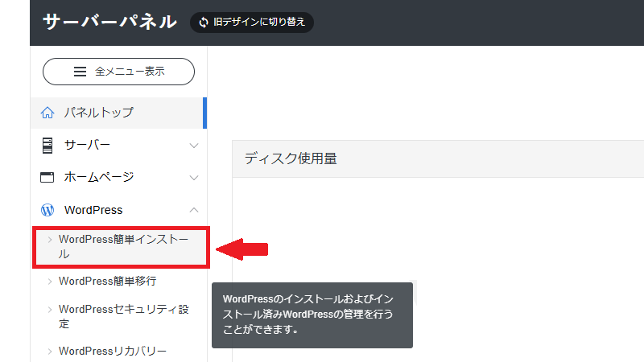Click the browser window icon beside ホームページ
The width and height of the screenshot is (644, 362).
[x=47, y=177]
